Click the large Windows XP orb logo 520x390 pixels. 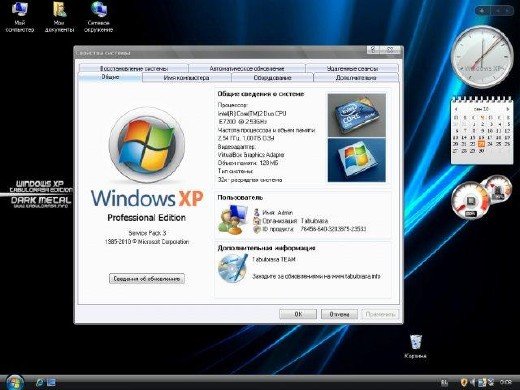point(147,145)
